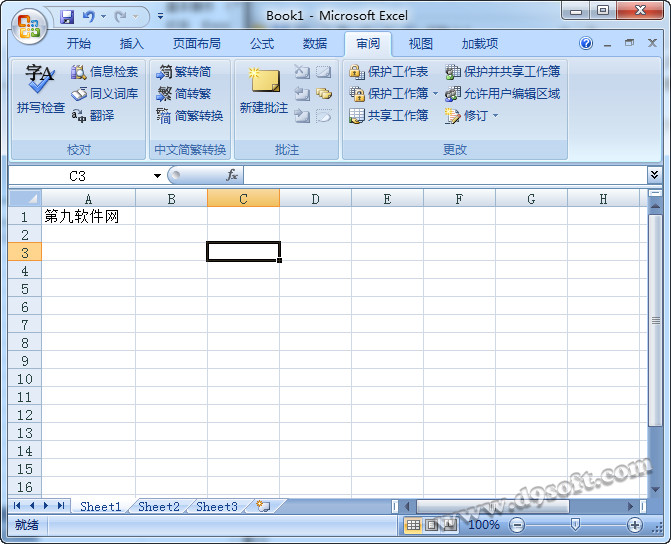Image resolution: width=671 pixels, height=544 pixels.
Task: Open the Undo history dropdown arrow
Action: [104, 17]
